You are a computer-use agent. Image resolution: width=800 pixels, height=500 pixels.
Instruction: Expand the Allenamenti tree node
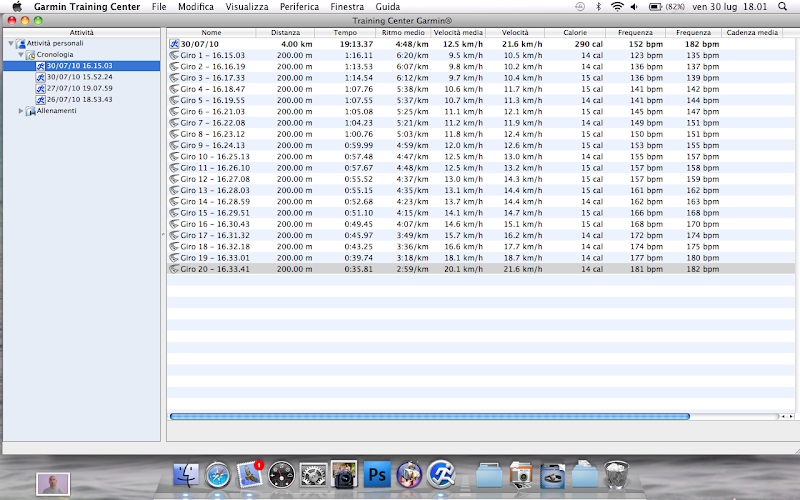coord(21,111)
